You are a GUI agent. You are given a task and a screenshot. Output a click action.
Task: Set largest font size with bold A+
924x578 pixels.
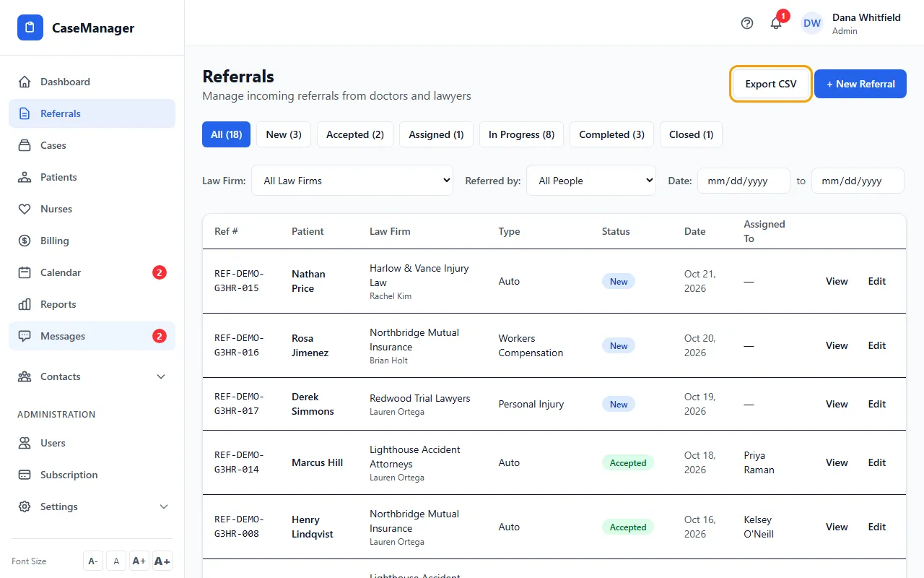[162, 561]
